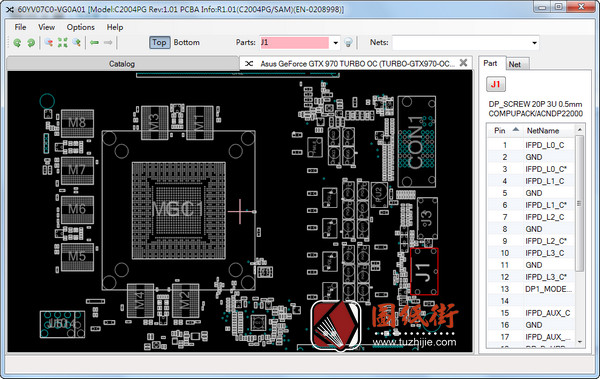Screen dimensions: 600x379
Task: Select memory chip M3 on board
Action: point(154,123)
